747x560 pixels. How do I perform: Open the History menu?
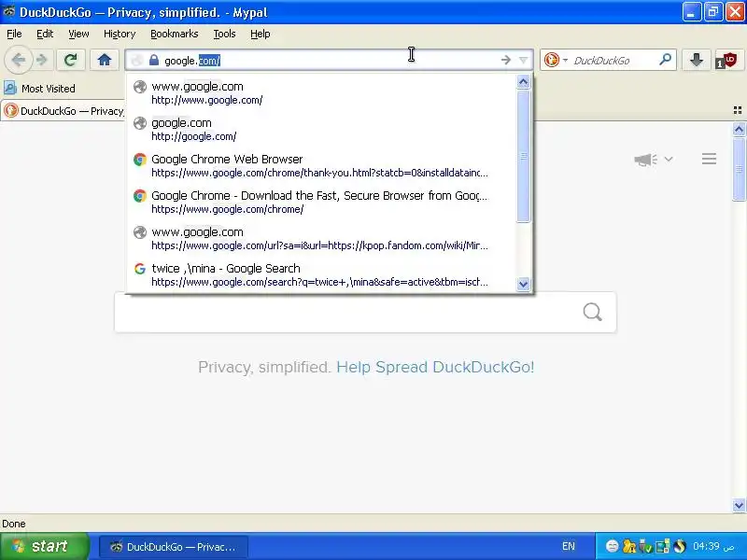click(x=120, y=34)
